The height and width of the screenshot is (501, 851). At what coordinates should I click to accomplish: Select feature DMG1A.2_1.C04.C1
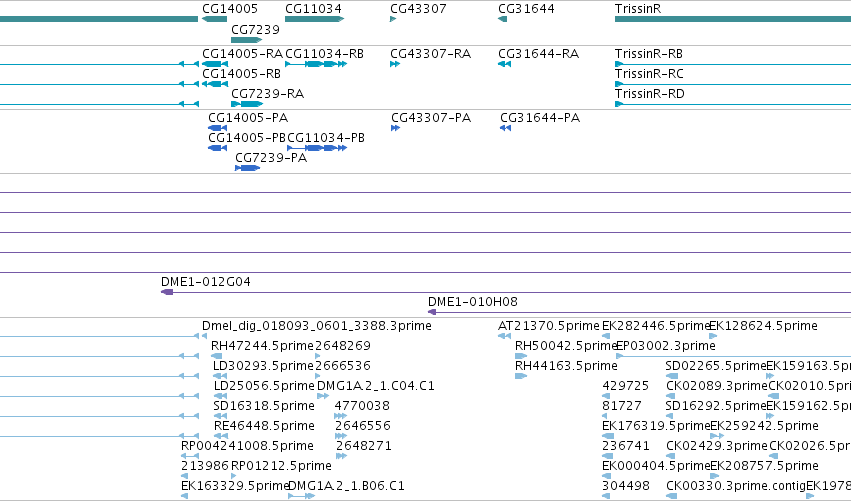click(x=376, y=386)
